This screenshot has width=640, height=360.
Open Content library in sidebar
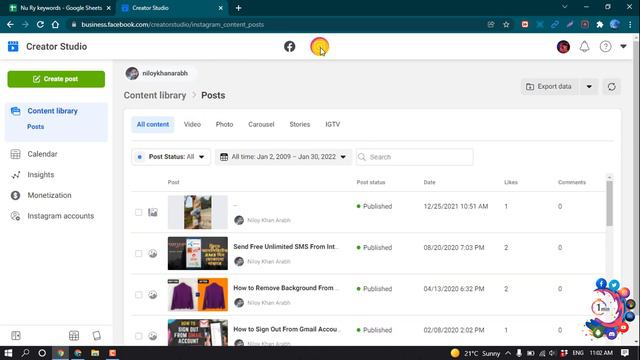click(x=52, y=111)
